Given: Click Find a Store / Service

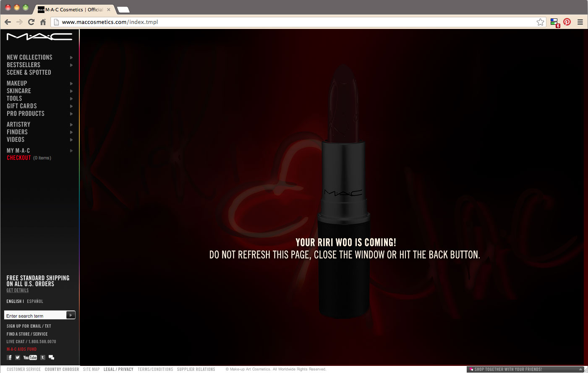Looking at the screenshot, I should click(x=27, y=334).
